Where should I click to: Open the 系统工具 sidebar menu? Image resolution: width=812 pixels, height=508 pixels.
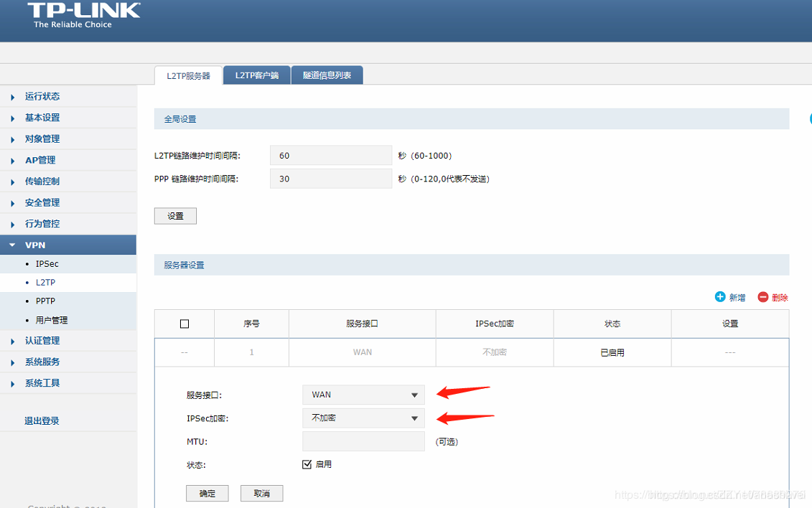pyautogui.click(x=42, y=383)
